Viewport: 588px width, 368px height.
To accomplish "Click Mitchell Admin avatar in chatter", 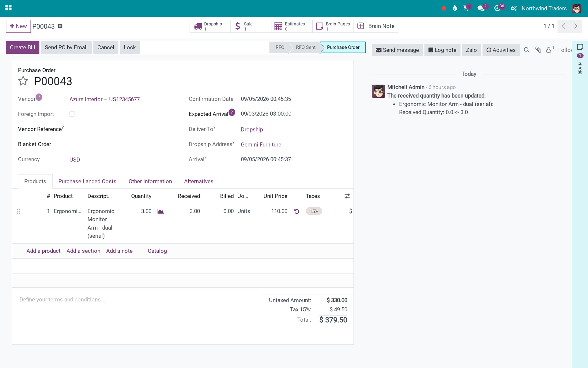I will (379, 91).
